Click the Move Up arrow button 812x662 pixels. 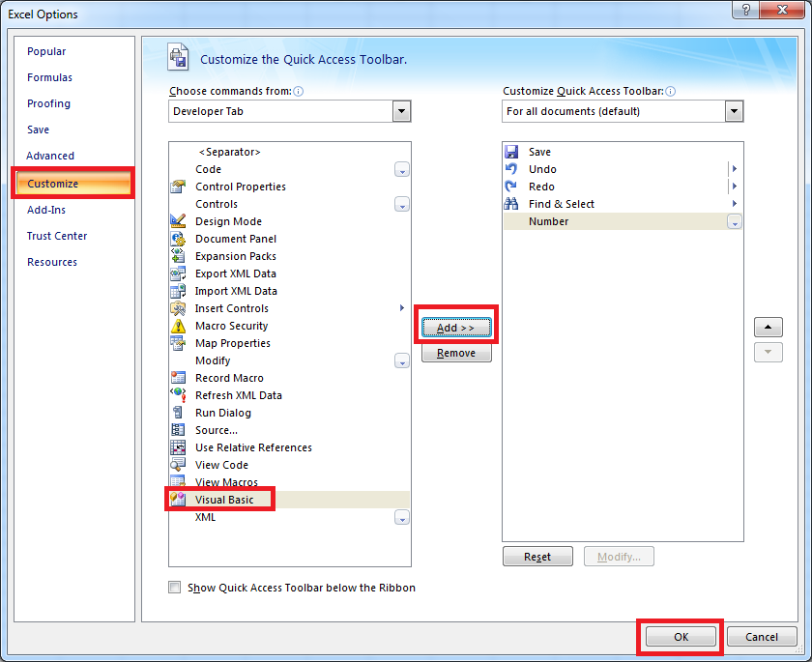(768, 327)
